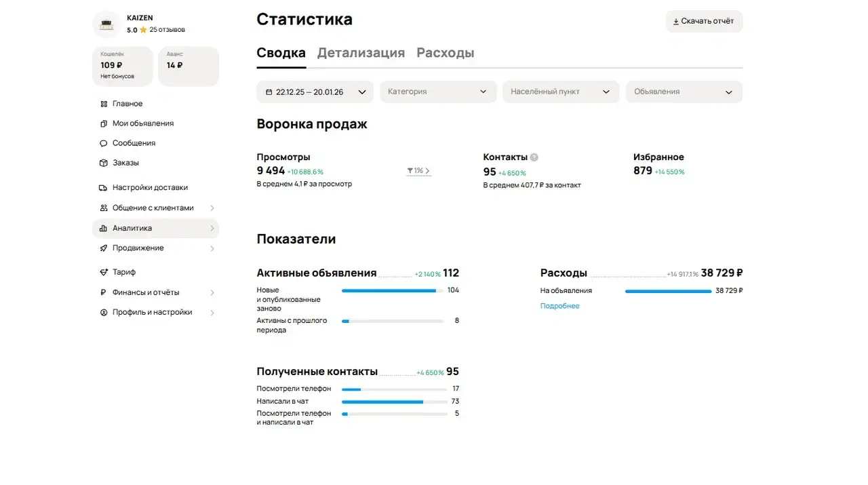The image size is (868, 485).
Task: Expand the Продвижение chevron
Action: (212, 248)
